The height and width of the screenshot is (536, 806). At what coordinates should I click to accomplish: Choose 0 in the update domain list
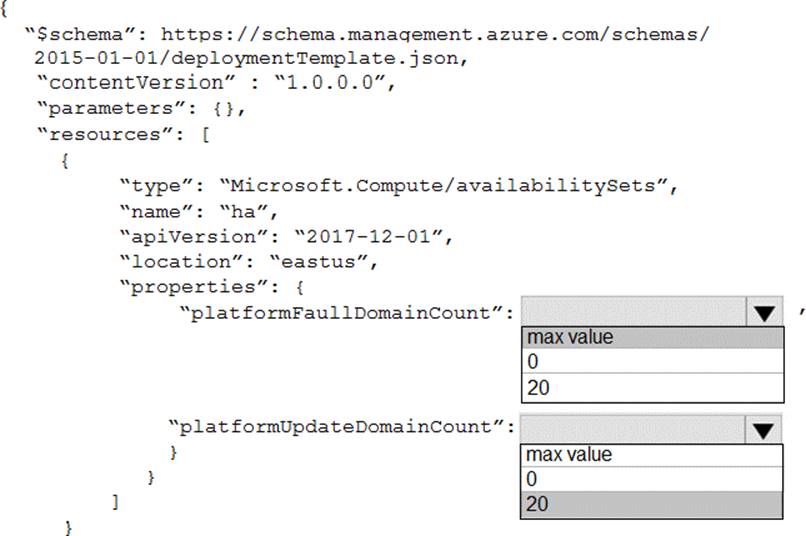click(x=652, y=479)
